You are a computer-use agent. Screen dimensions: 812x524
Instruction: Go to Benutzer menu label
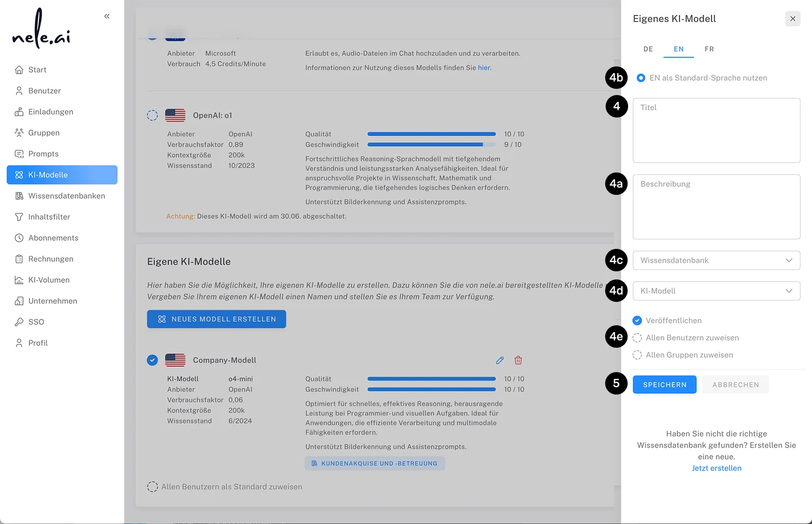point(44,91)
